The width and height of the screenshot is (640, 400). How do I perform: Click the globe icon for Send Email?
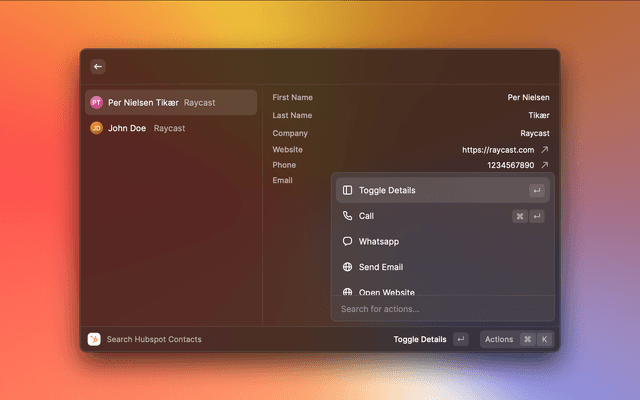347,267
